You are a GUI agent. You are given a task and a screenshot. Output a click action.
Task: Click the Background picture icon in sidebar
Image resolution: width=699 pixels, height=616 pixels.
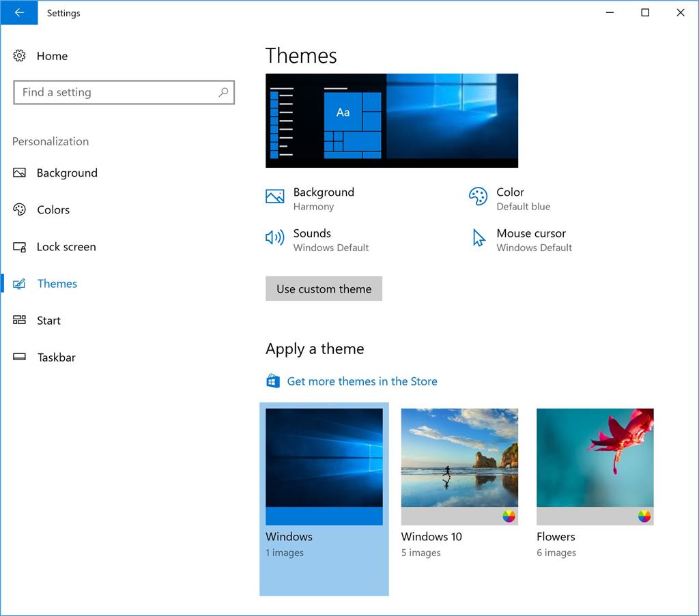tap(19, 173)
